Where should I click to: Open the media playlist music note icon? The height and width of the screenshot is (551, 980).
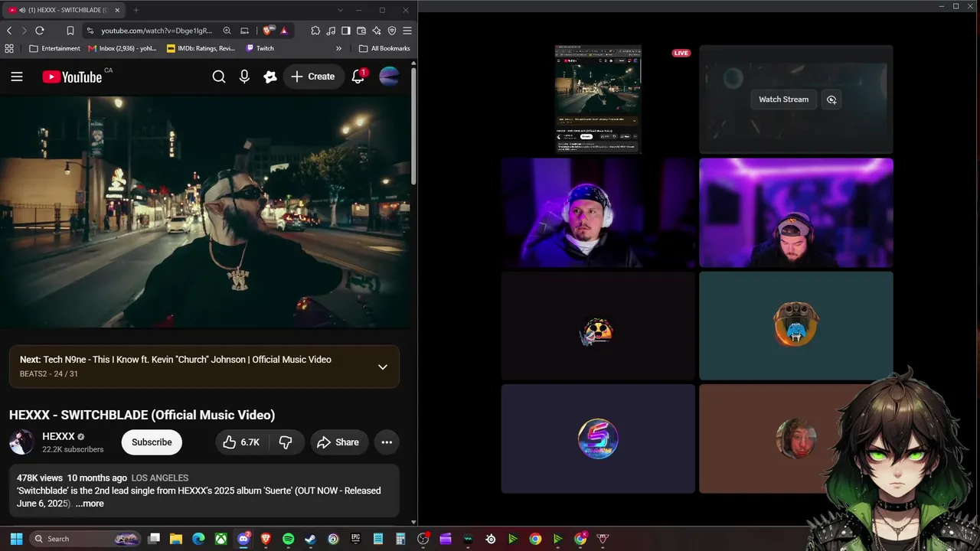pos(331,31)
